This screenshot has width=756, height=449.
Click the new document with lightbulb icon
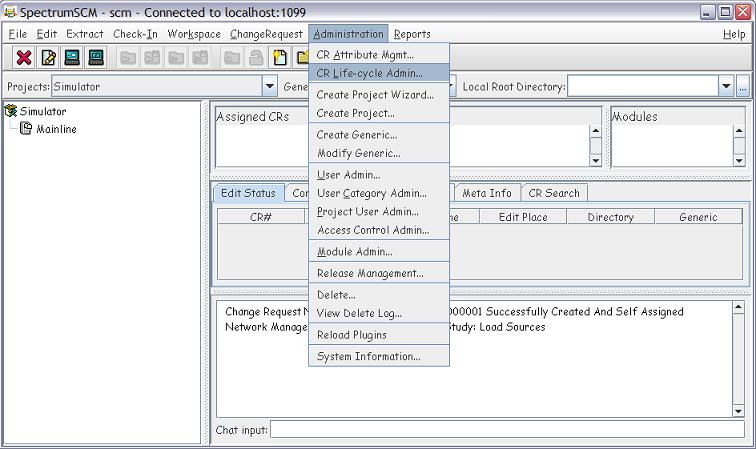280,58
